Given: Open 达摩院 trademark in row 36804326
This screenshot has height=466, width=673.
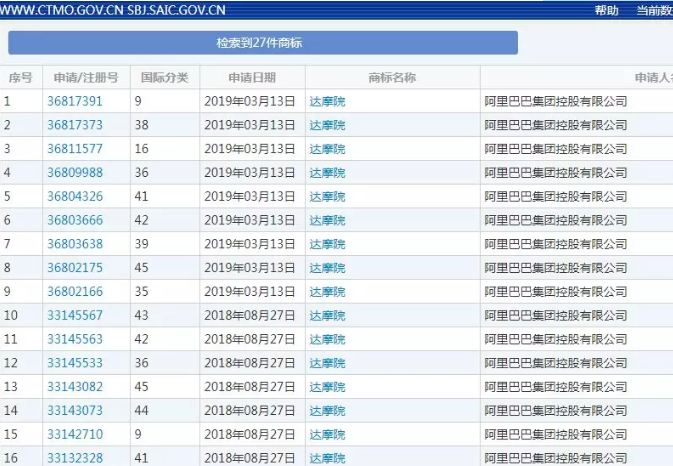Looking at the screenshot, I should [327, 197].
